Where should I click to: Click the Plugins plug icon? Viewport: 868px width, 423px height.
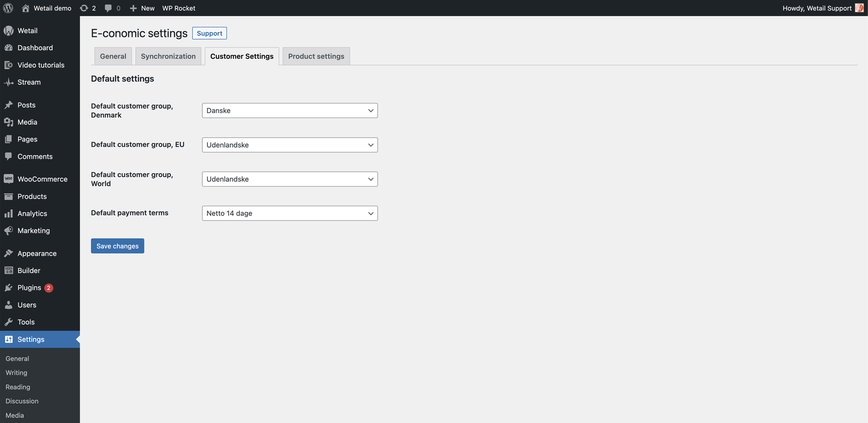pos(8,288)
